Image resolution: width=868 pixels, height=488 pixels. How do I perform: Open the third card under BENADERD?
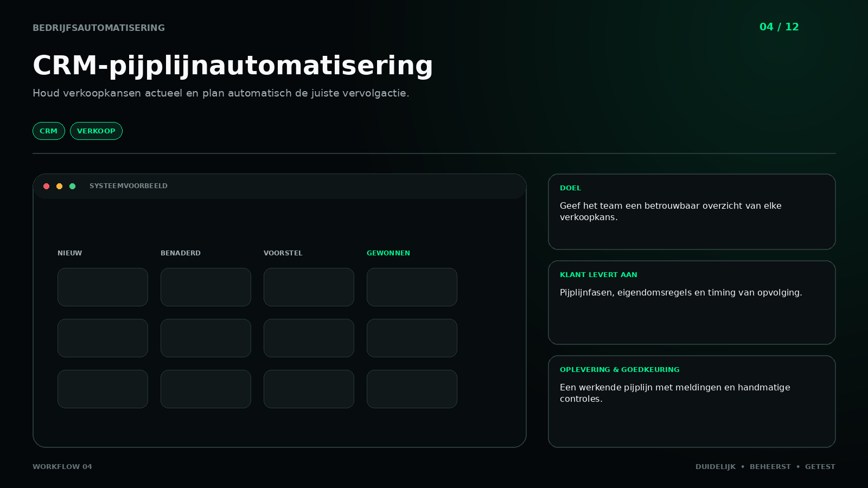coord(206,389)
